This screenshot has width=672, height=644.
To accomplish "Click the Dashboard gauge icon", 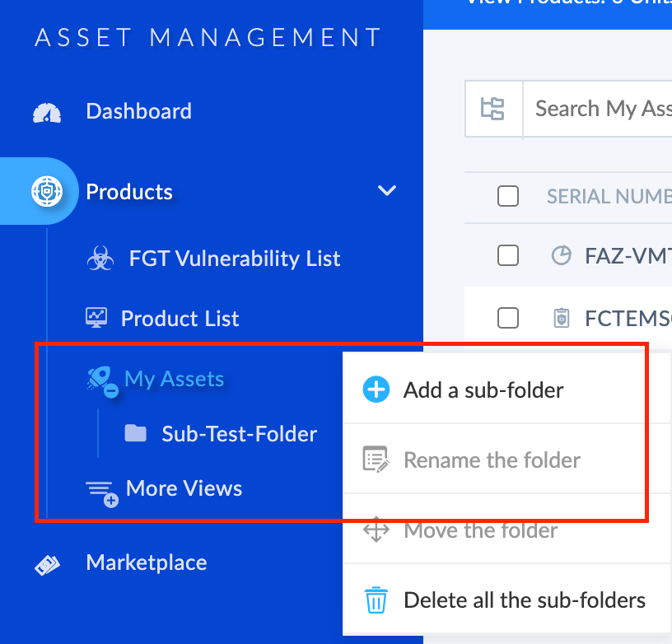I will 47,112.
